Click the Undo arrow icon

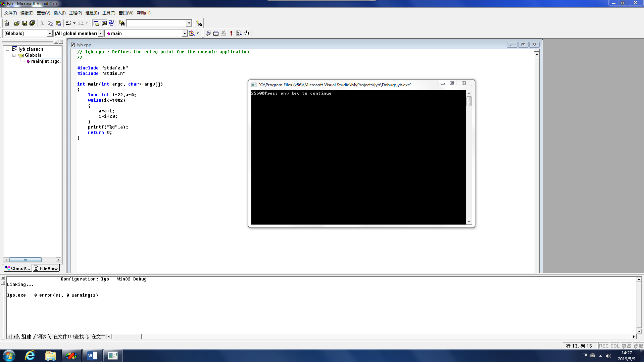click(x=68, y=23)
